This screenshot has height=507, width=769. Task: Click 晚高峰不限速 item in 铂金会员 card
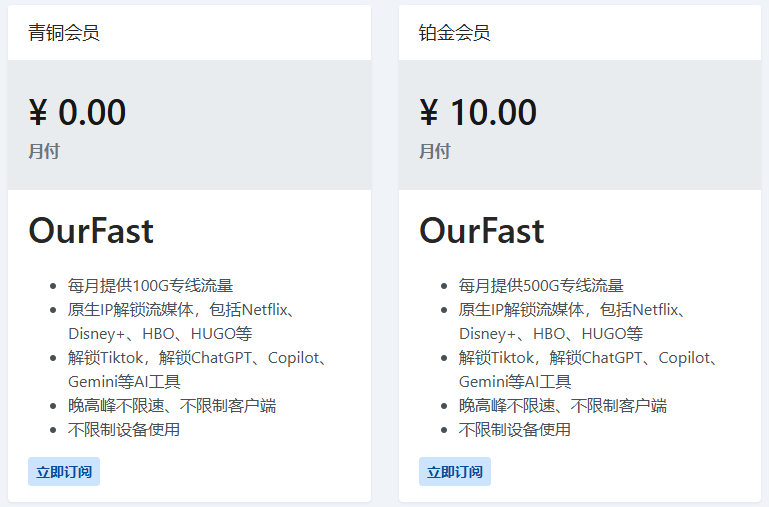click(563, 406)
